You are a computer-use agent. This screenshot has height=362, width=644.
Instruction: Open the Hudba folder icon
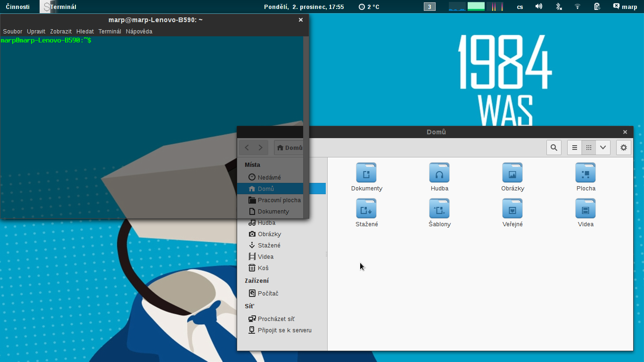click(x=439, y=173)
